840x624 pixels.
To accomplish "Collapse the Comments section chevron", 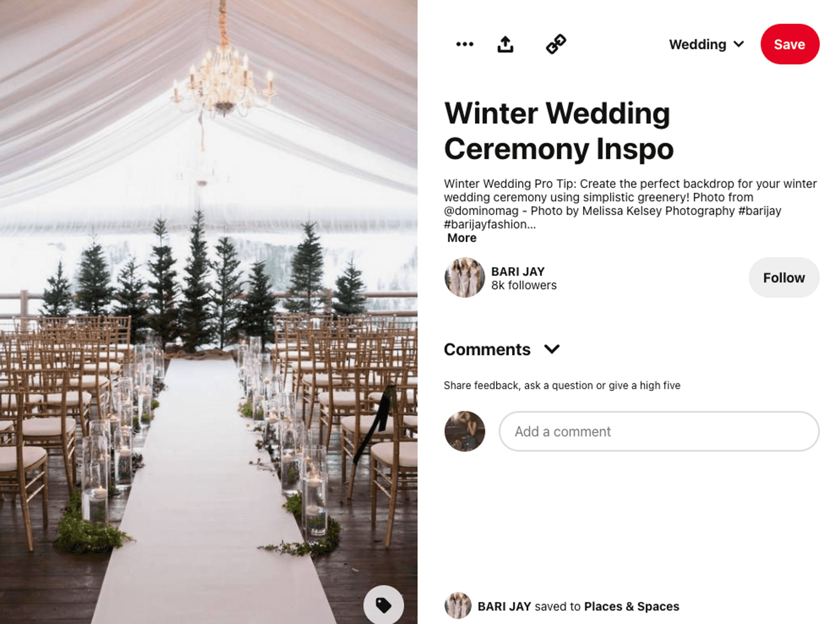I will [x=551, y=349].
